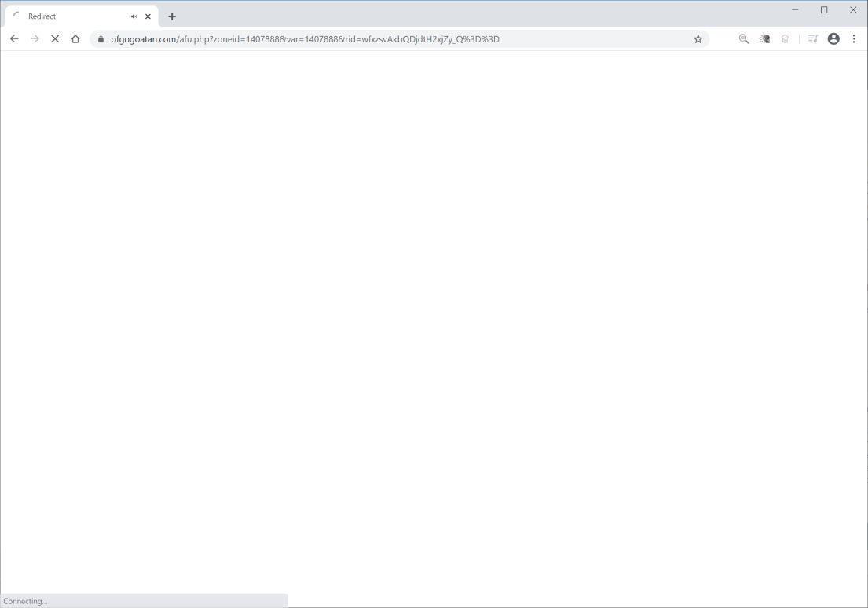Viewport: 868px width, 608px height.
Task: Open a new tab with the plus button
Action: [x=172, y=16]
